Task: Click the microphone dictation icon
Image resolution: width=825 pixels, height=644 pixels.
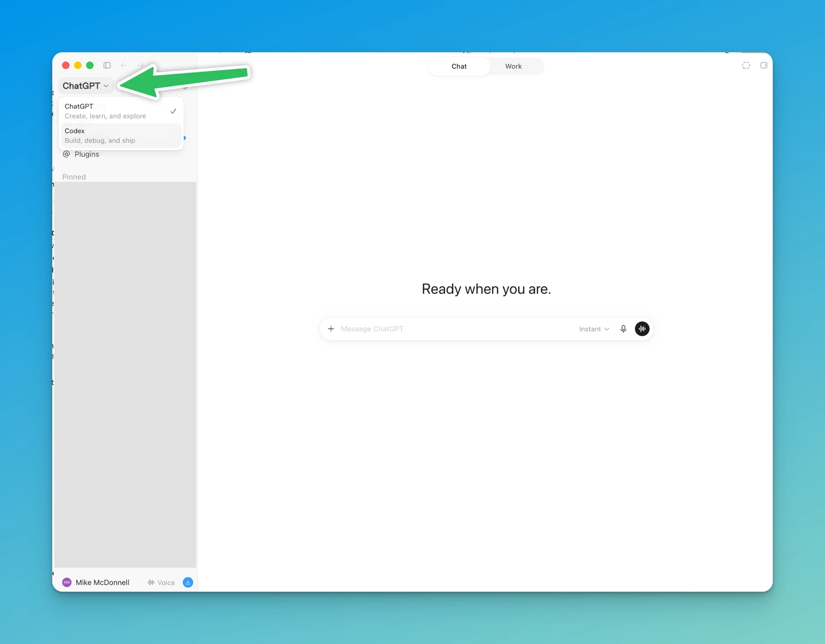Action: (623, 329)
